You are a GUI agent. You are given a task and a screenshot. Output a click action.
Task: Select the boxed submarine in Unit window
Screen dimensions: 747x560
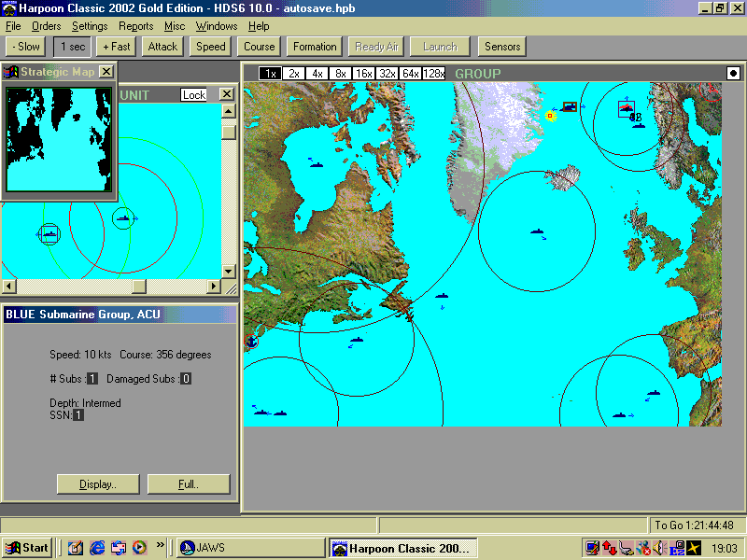coord(49,234)
